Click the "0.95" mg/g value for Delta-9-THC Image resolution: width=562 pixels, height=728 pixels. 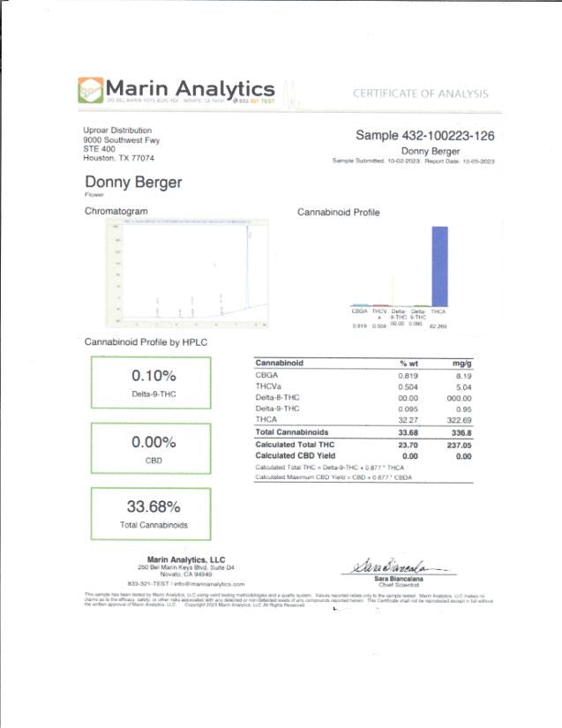(463, 409)
